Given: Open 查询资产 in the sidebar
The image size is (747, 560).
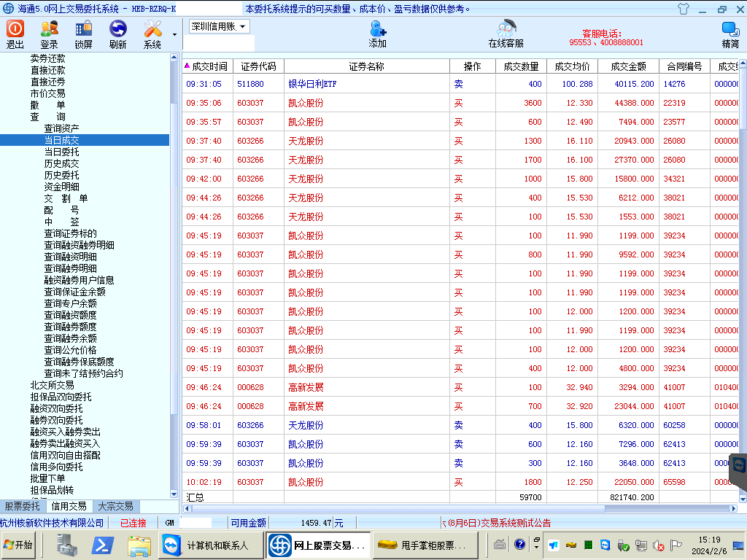Looking at the screenshot, I should click(62, 128).
